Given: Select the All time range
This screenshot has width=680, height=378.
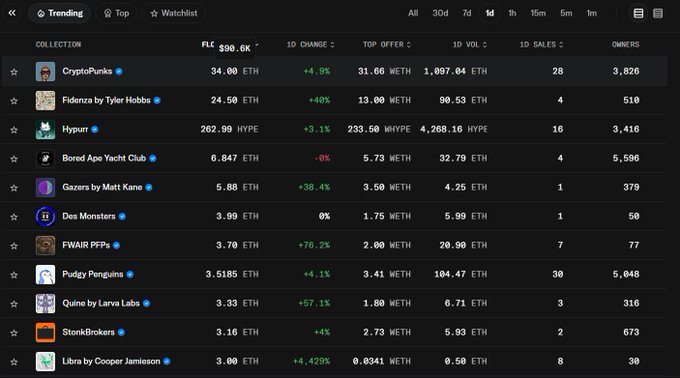Looking at the screenshot, I should [x=413, y=13].
